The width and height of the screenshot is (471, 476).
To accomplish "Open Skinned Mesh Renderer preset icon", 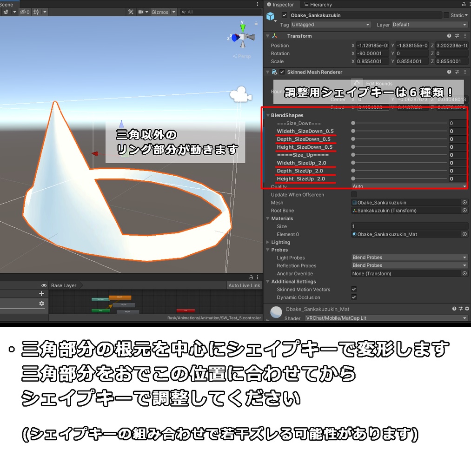I will click(x=457, y=72).
